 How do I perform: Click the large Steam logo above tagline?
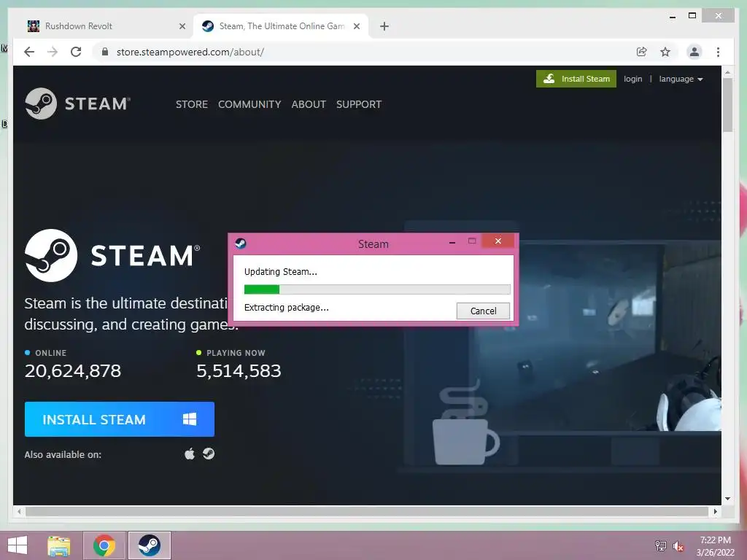pos(112,255)
